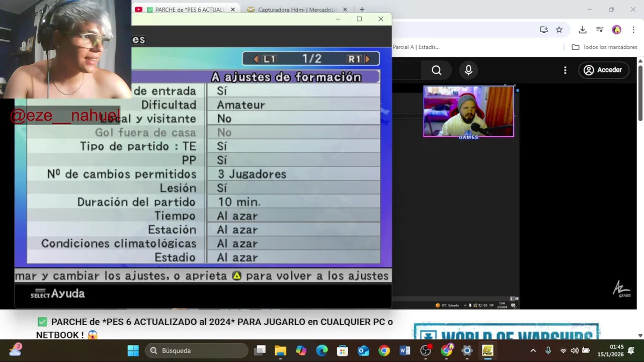This screenshot has width=644, height=362.
Task: Click streamer webcam overlay in video
Action: (x=468, y=112)
